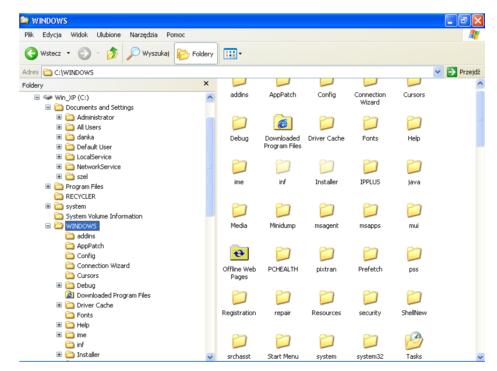This screenshot has height=371, width=497.
Task: Select the Media folder icon
Action: click(x=239, y=210)
